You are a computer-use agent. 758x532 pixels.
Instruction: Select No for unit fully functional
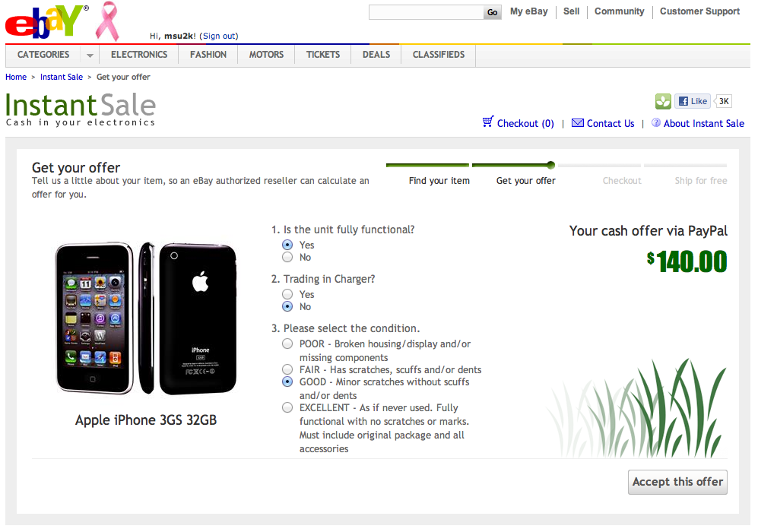pos(287,257)
